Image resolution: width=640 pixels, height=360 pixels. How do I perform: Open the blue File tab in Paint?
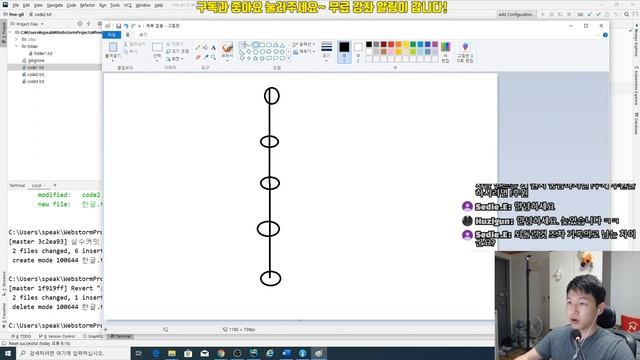[112, 35]
